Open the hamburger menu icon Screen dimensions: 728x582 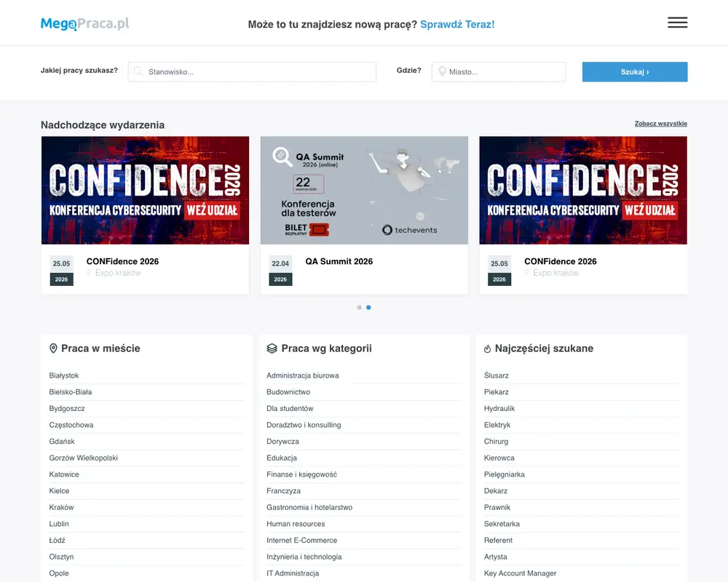coord(677,23)
